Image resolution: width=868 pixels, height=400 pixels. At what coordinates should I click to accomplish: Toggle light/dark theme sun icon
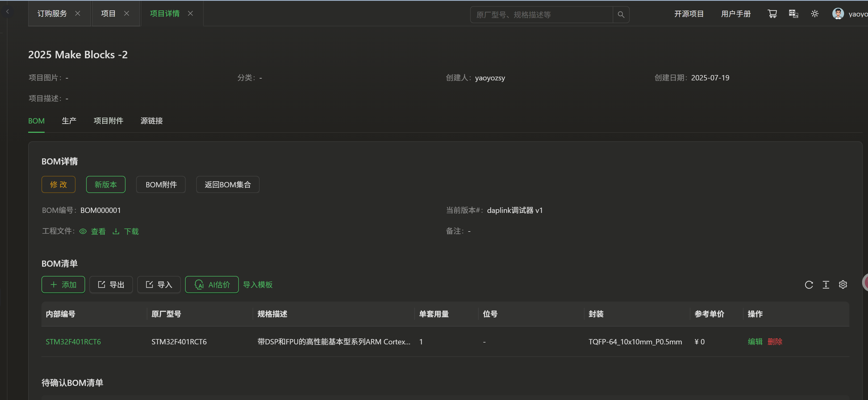815,14
